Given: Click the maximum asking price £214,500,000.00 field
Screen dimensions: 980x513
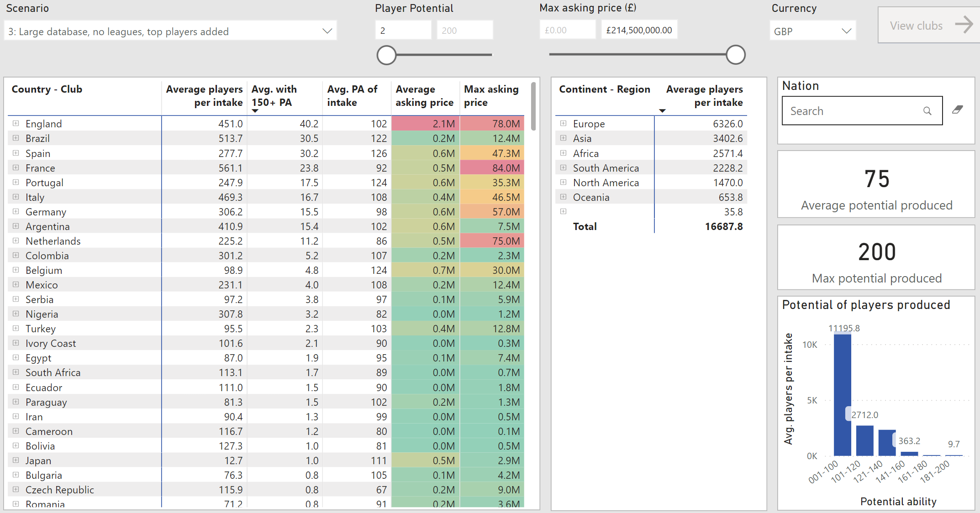Looking at the screenshot, I should (x=639, y=30).
